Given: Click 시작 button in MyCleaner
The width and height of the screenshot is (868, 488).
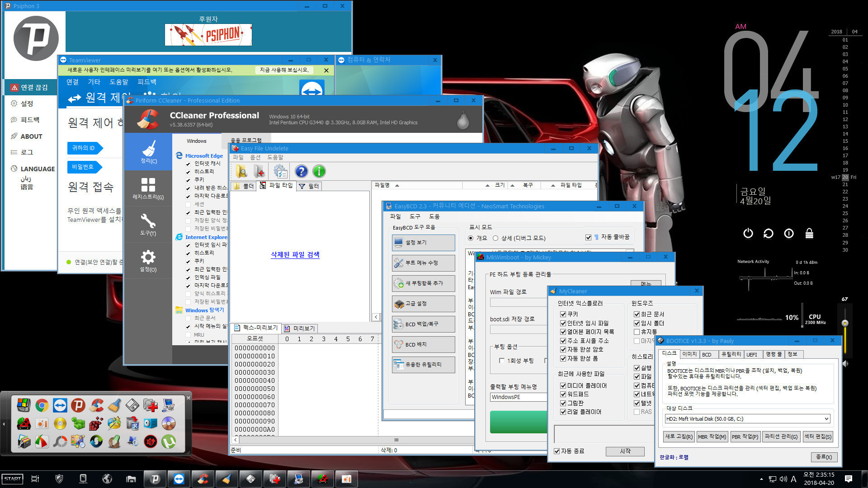Looking at the screenshot, I should pos(625,451).
